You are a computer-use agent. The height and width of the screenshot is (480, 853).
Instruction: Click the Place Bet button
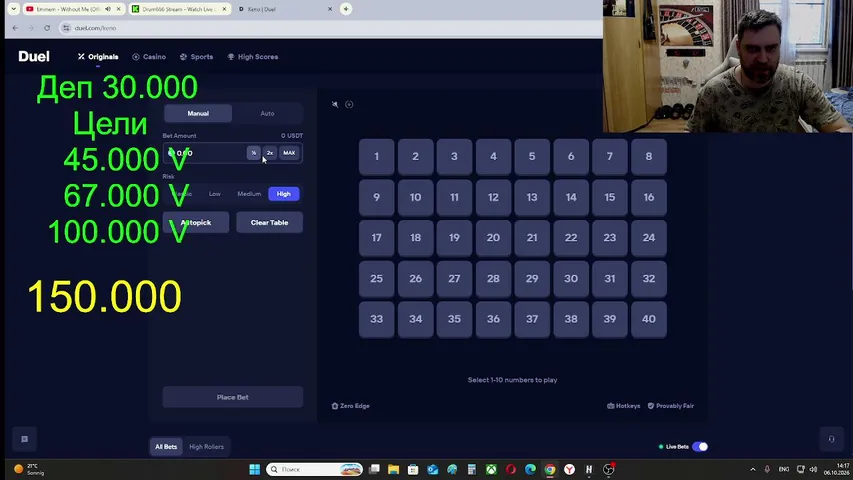233,397
